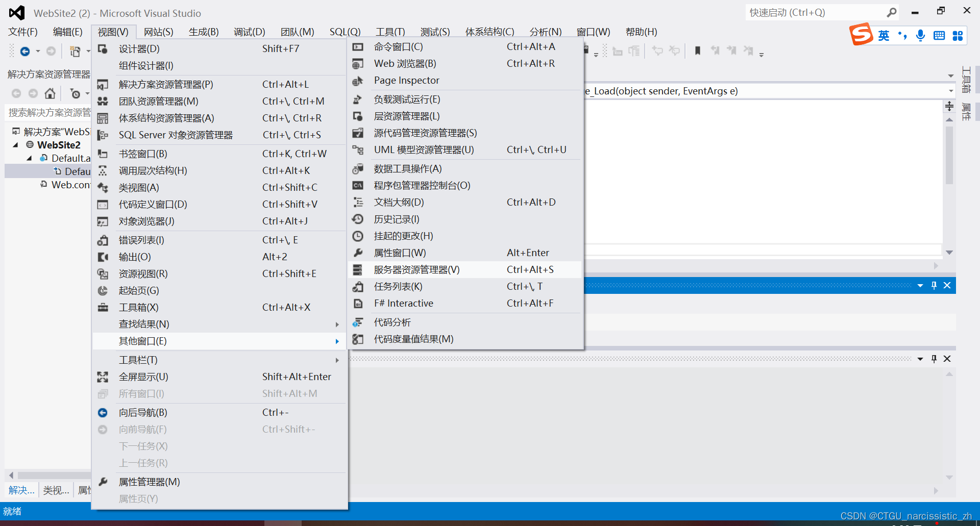Open the 工具箱 vertical side tab
Screen dimensions: 980x526
pyautogui.click(x=966, y=80)
